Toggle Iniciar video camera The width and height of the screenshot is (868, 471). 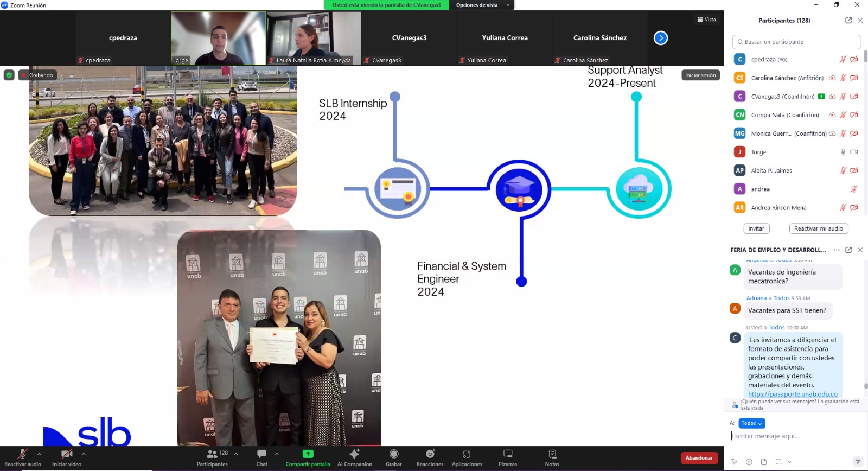[67, 457]
